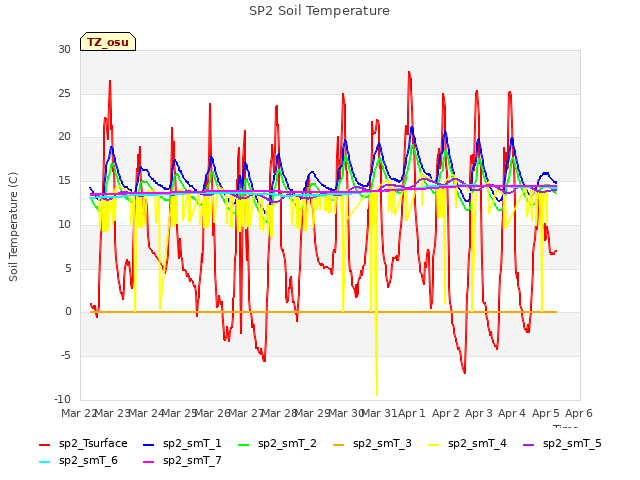Click the Apr 1 x-axis tick label
The height and width of the screenshot is (480, 640).
pyautogui.click(x=412, y=413)
